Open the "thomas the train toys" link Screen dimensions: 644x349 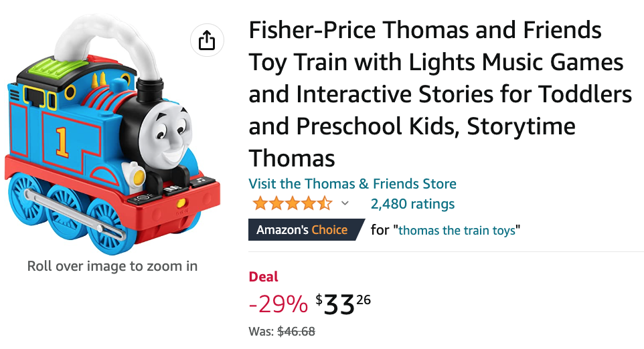click(x=457, y=231)
